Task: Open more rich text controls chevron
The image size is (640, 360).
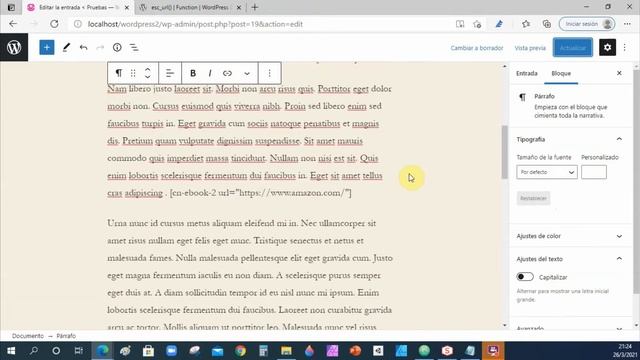Action: (x=247, y=73)
